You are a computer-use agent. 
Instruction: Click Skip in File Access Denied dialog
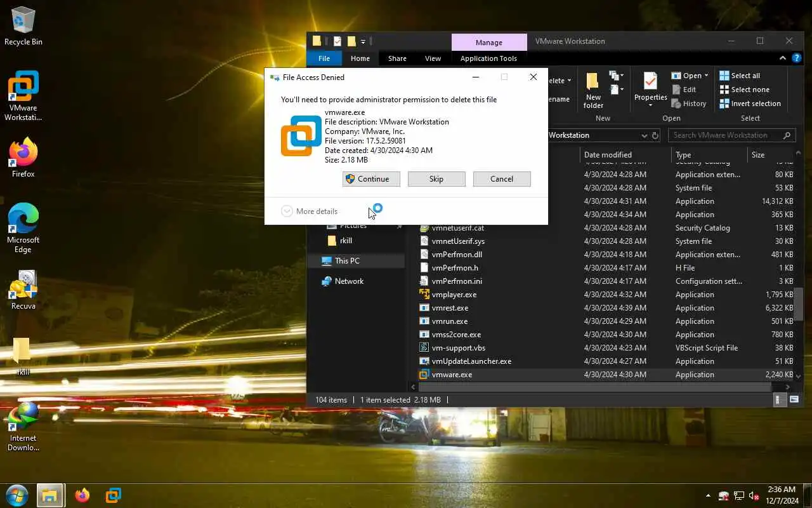tap(436, 179)
